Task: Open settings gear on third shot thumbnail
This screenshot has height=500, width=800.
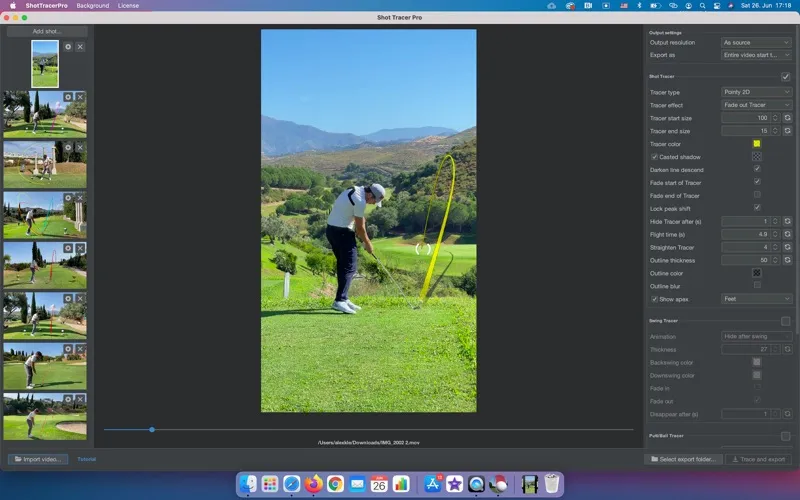Action: click(68, 147)
